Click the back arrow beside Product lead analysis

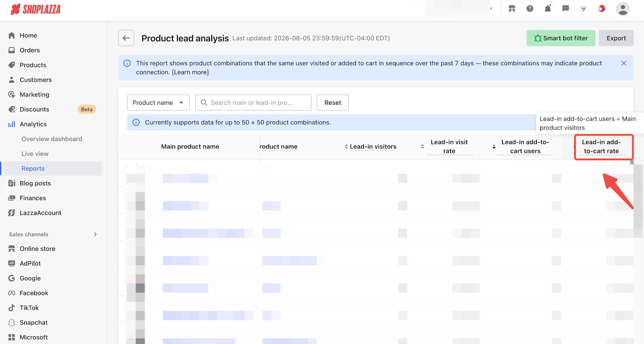[126, 38]
